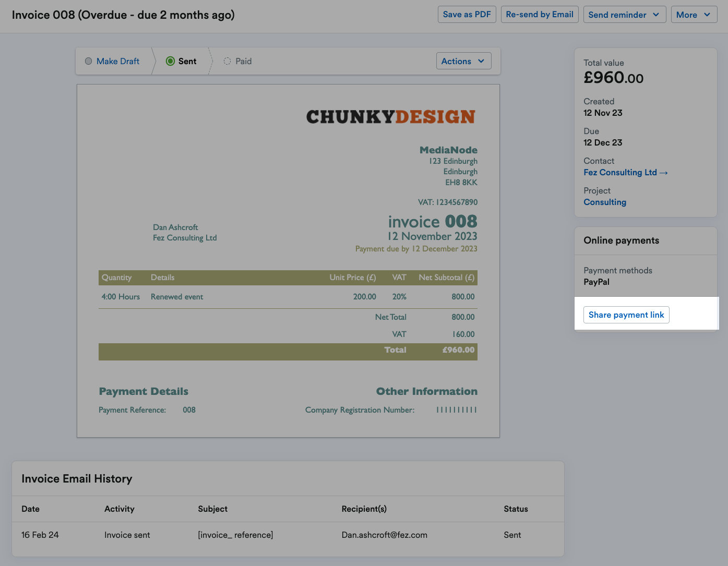Expand the Actions dropdown
The image size is (728, 566).
[463, 61]
